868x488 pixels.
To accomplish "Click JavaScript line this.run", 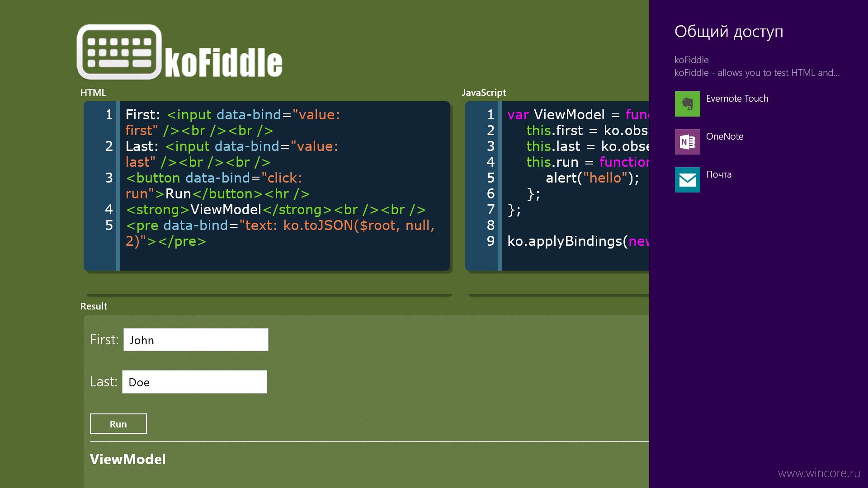I will click(588, 162).
